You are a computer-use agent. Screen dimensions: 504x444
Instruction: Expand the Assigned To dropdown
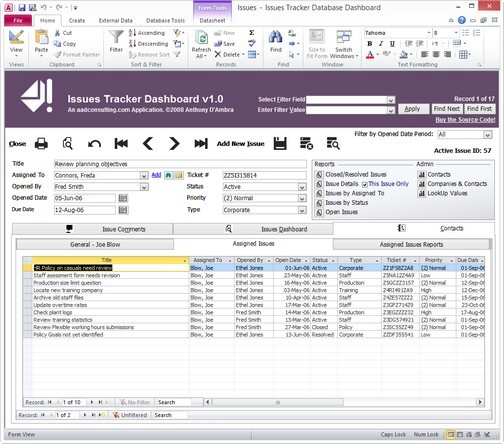tap(144, 175)
